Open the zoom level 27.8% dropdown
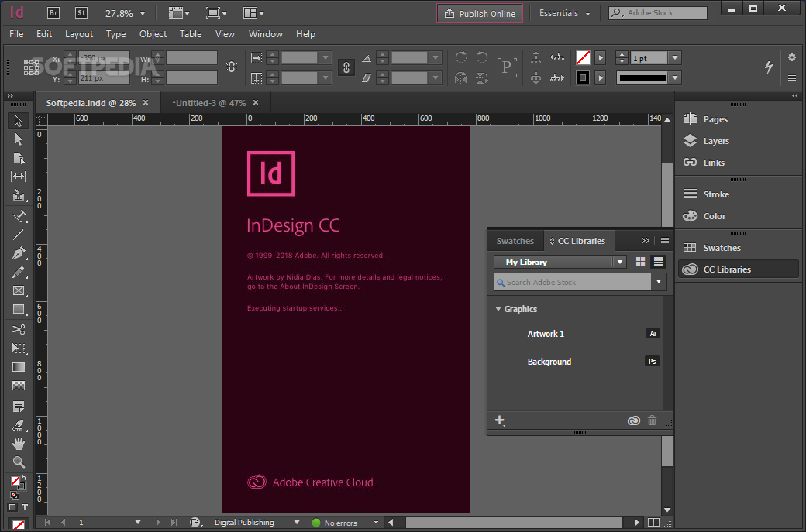 click(x=143, y=13)
